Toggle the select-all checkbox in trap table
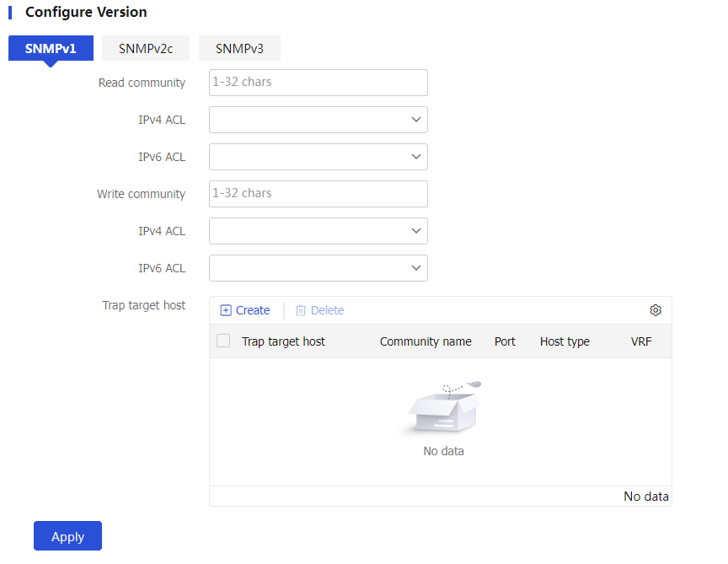 click(223, 341)
